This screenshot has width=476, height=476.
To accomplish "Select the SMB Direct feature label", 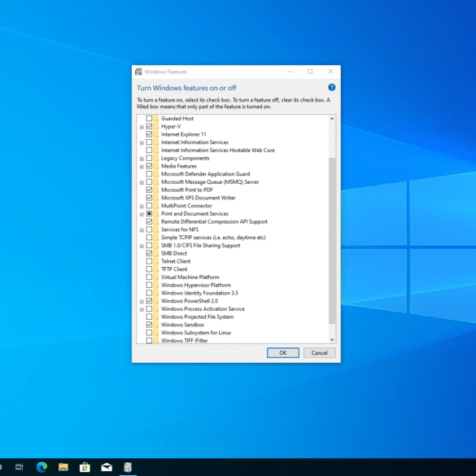I will (174, 253).
